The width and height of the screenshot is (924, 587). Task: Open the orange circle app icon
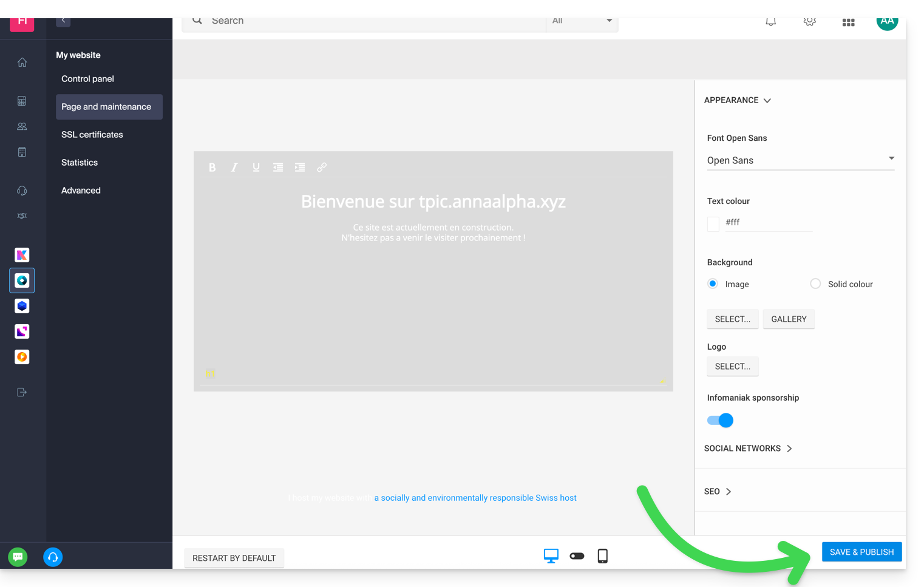[x=22, y=357]
